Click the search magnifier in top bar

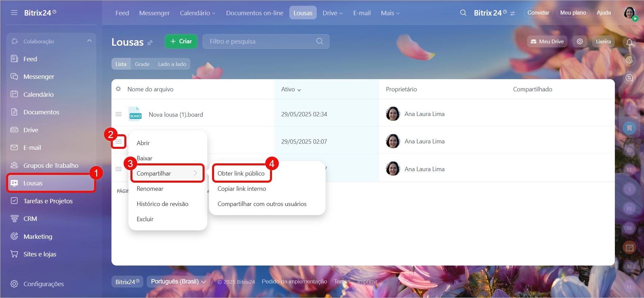(463, 13)
